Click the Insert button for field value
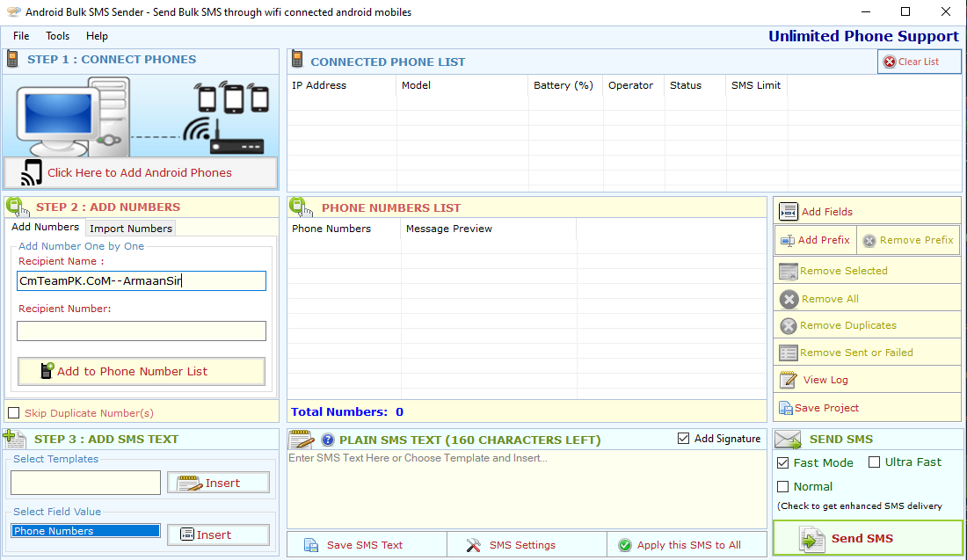 (x=218, y=535)
